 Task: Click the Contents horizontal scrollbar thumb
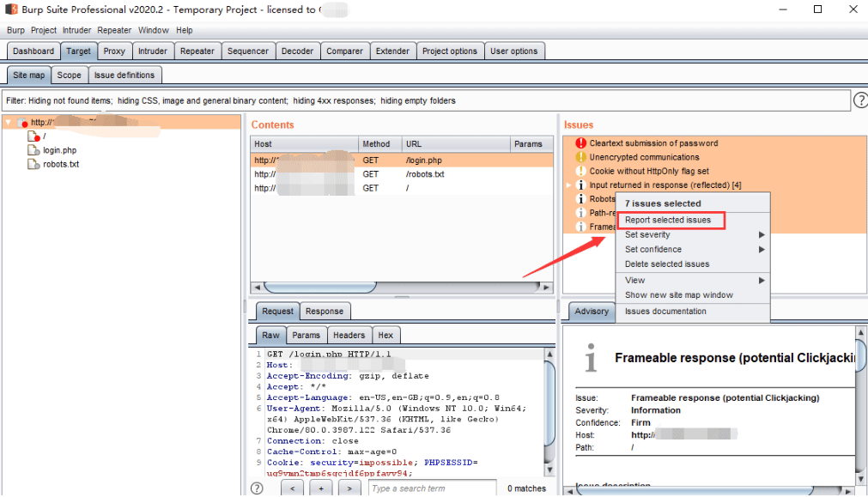[320, 288]
